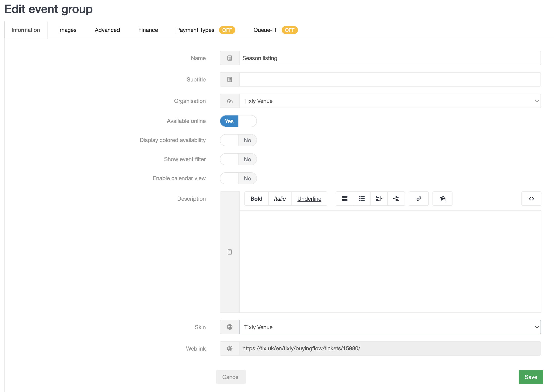Screen dimensions: 554x392
Task: Click into the Subtitle text field
Action: pos(390,79)
